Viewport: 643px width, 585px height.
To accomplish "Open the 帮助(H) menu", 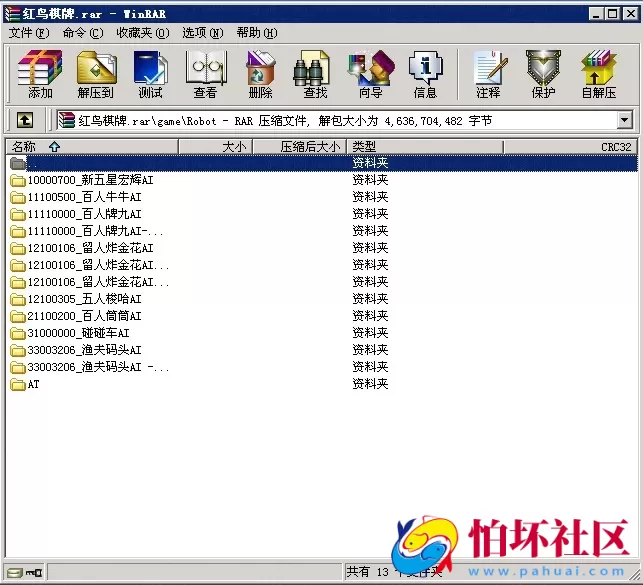I will (x=257, y=33).
